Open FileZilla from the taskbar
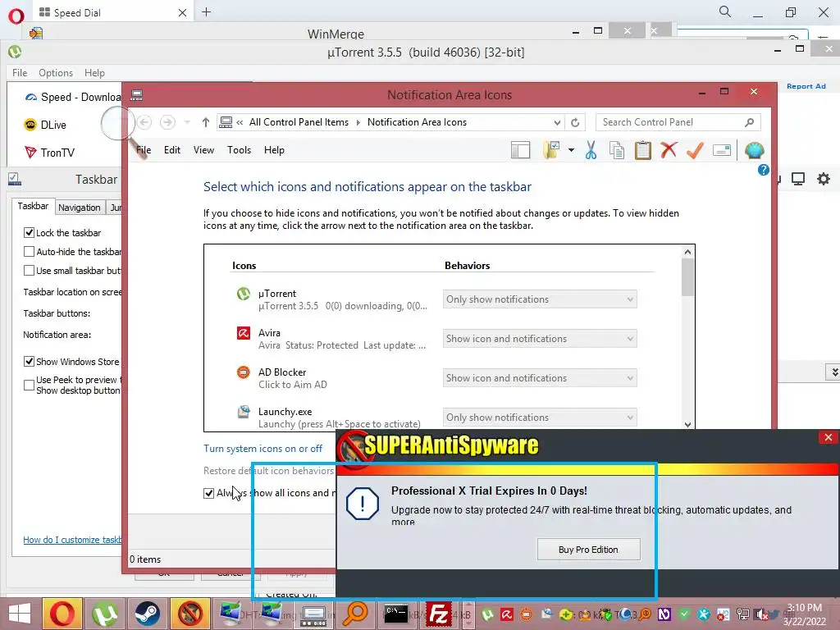The image size is (840, 630). (438, 614)
